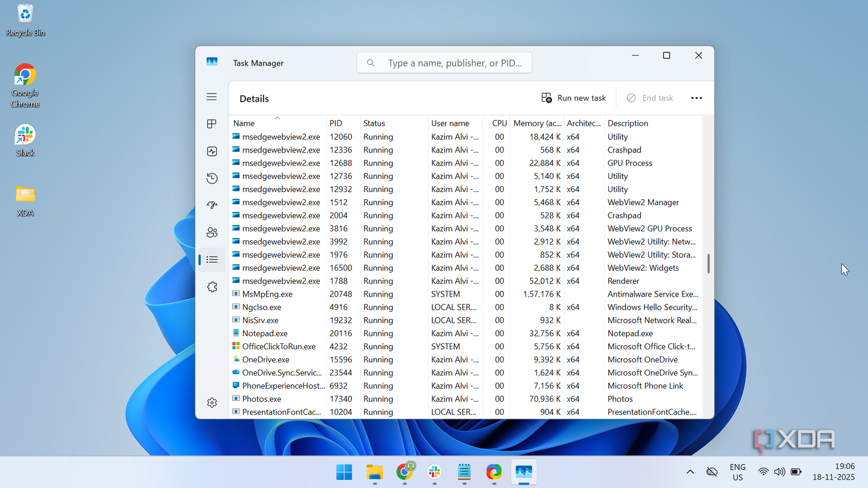
Task: Open Chrome from the taskbar
Action: [x=405, y=472]
